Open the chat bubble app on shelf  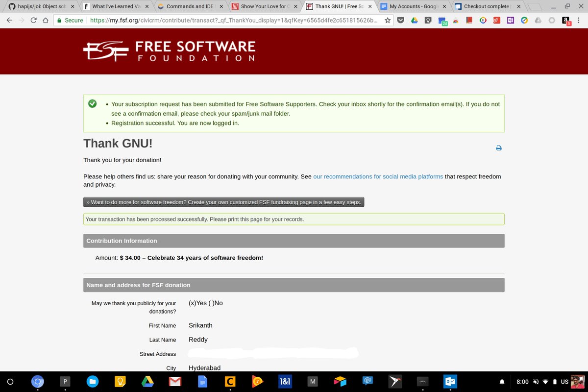(x=367, y=382)
